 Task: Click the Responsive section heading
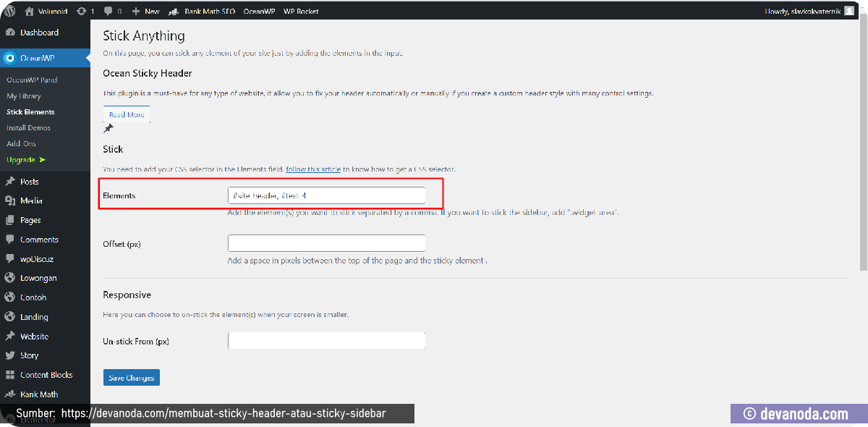[127, 295]
